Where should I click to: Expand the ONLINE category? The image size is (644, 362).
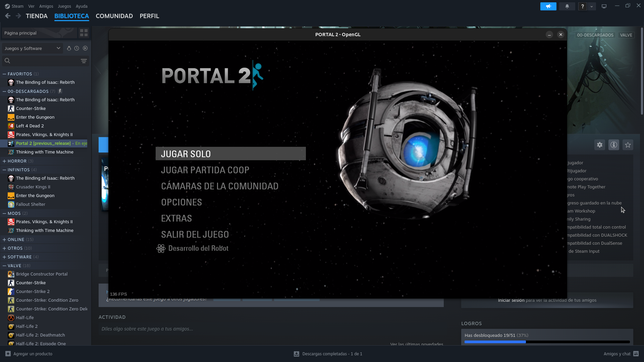coord(4,239)
